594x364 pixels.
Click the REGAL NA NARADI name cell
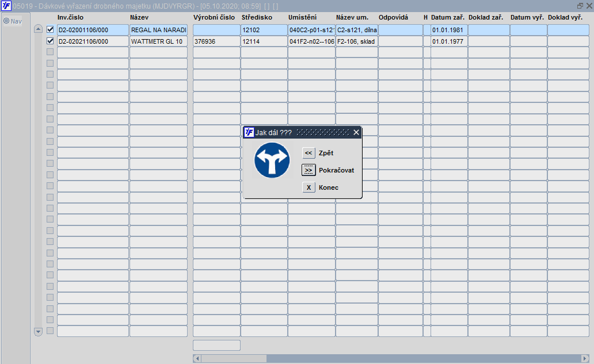[159, 30]
